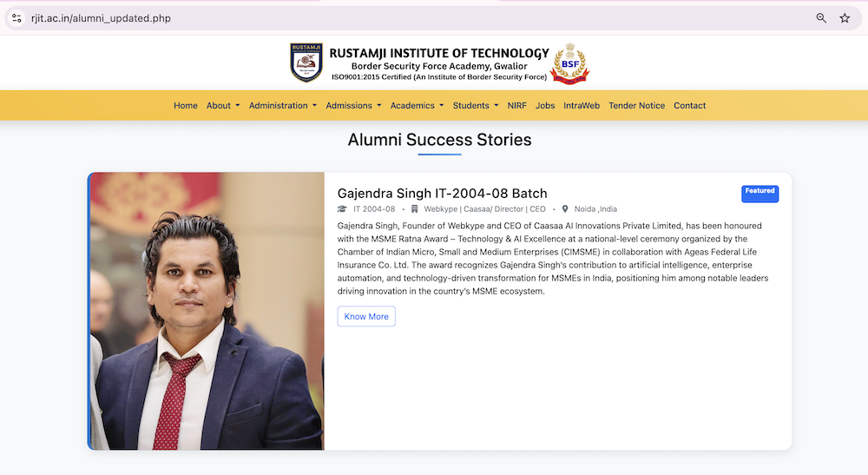
Task: Click the Alumni Success Stories heading
Action: pyautogui.click(x=439, y=140)
